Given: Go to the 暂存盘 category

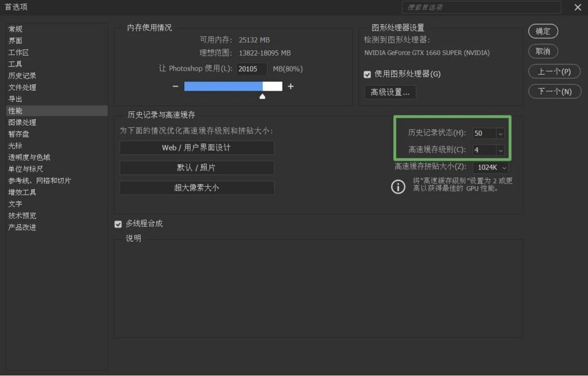Looking at the screenshot, I should pos(19,134).
